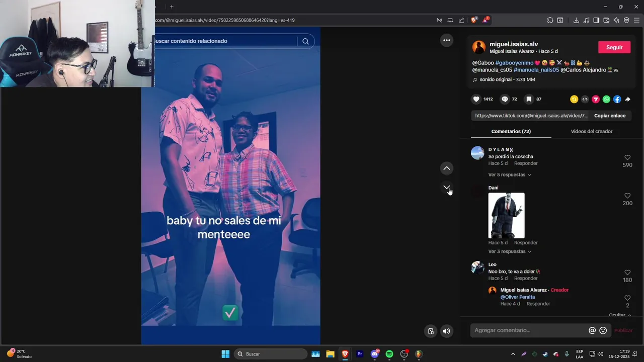Image resolution: width=644 pixels, height=362 pixels.
Task: Like the video with the heart icon
Action: pyautogui.click(x=476, y=99)
